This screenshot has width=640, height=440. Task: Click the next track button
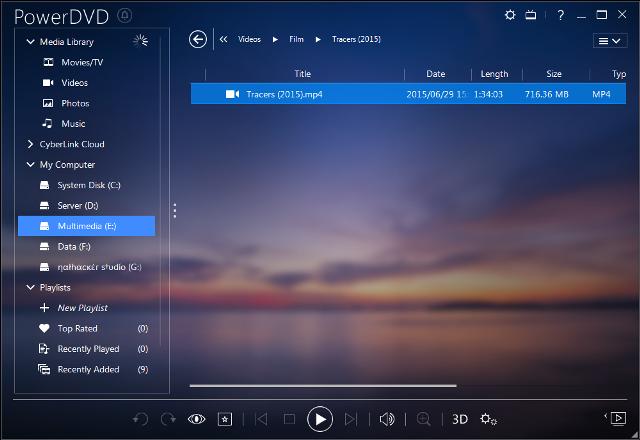[x=351, y=419]
